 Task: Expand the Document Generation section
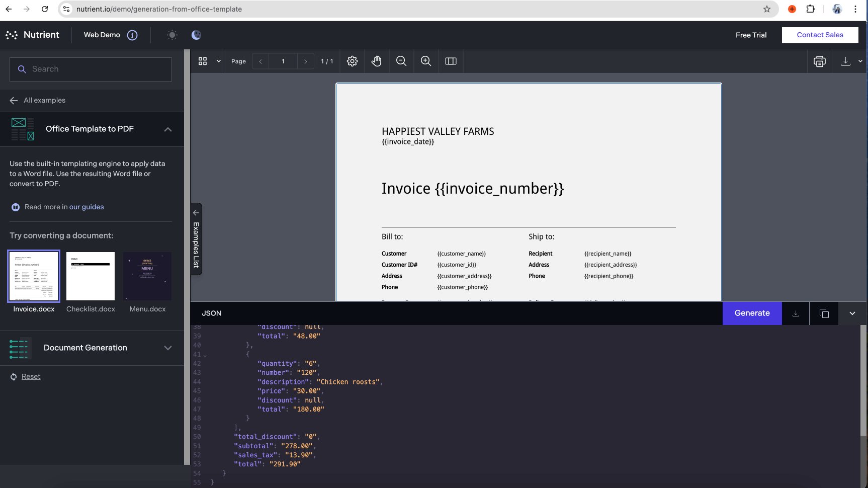tap(168, 348)
